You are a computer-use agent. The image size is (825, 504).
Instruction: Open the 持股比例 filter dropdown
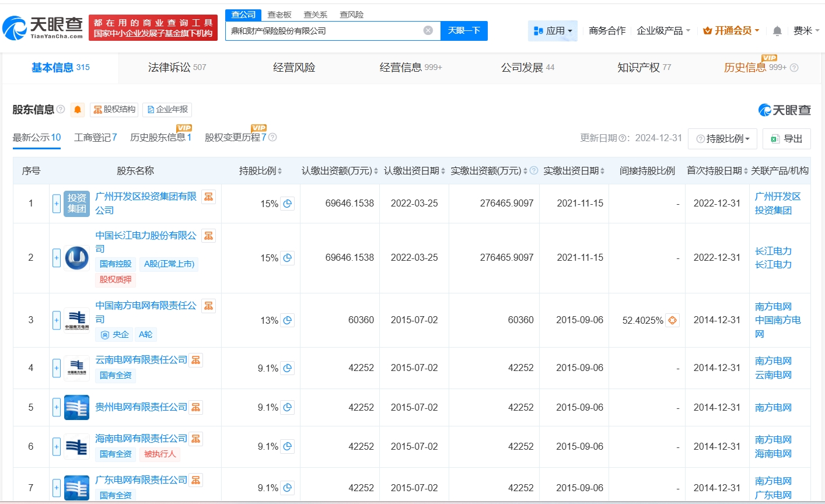coord(722,139)
